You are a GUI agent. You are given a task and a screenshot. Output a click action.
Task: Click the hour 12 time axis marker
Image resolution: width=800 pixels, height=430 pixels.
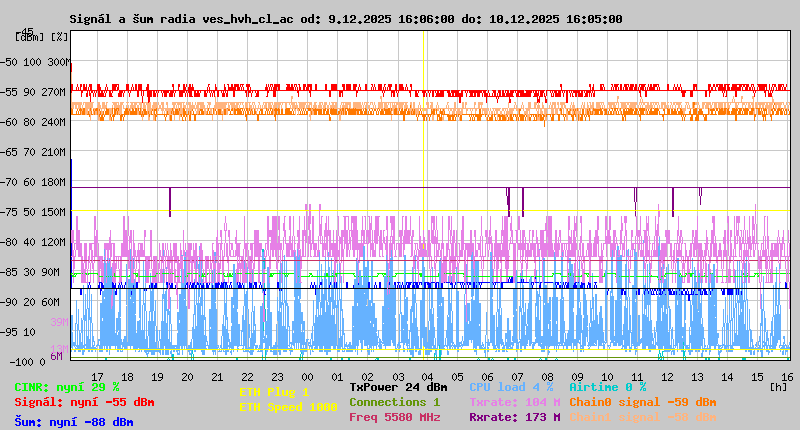[x=668, y=376]
